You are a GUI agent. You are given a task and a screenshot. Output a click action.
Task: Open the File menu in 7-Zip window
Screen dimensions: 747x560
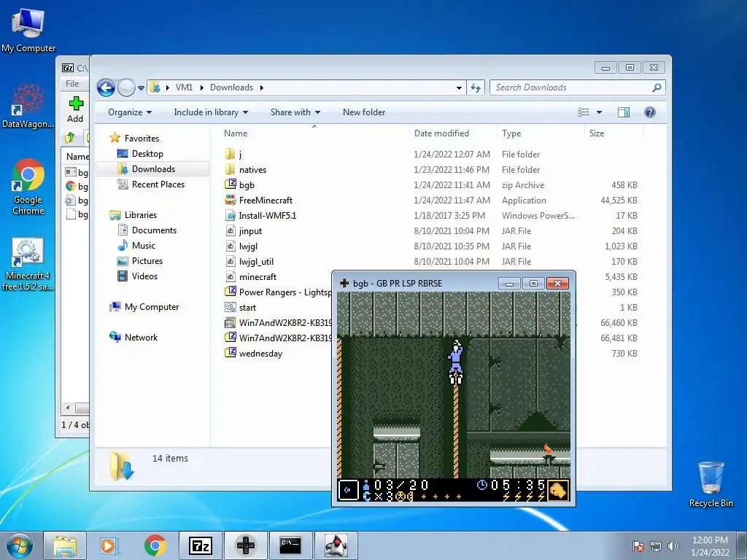point(72,84)
